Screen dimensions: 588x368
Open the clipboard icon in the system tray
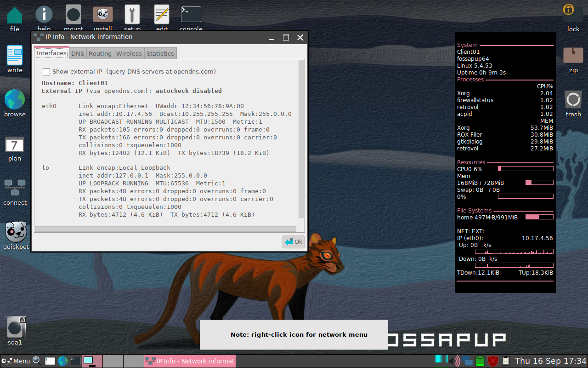coord(506,361)
